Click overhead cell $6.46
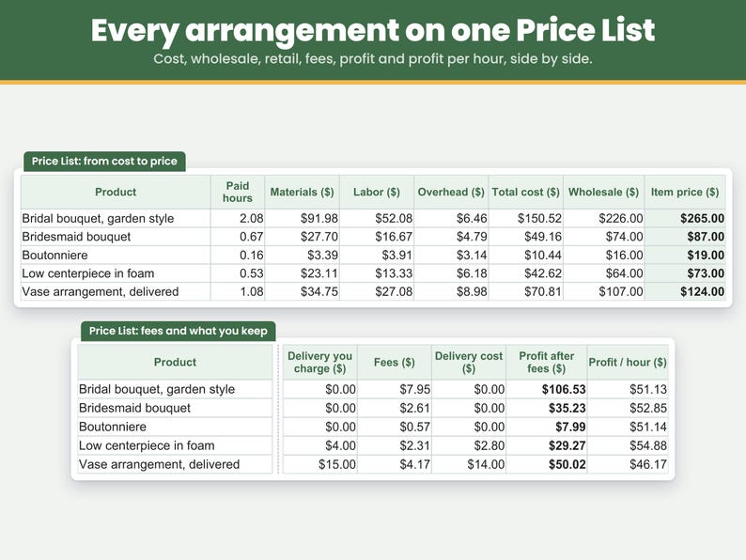746x560 pixels. pos(451,218)
